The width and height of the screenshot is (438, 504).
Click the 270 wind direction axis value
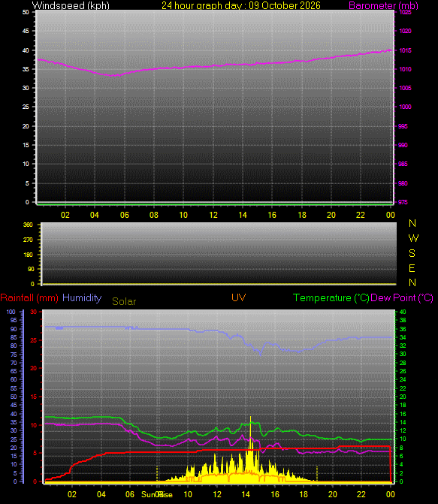point(28,240)
